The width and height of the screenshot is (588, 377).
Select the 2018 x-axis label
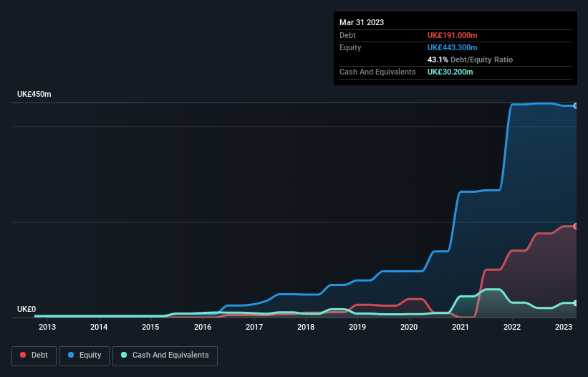click(x=306, y=327)
